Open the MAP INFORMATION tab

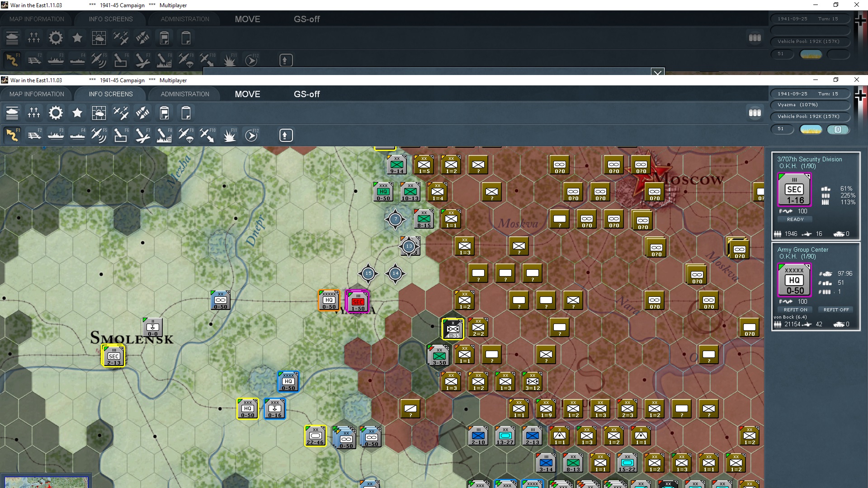click(x=37, y=94)
